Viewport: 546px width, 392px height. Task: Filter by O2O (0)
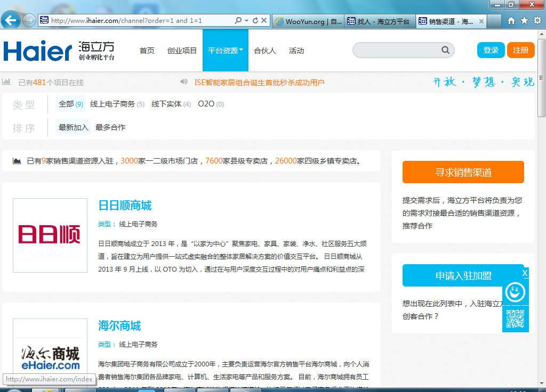point(211,104)
